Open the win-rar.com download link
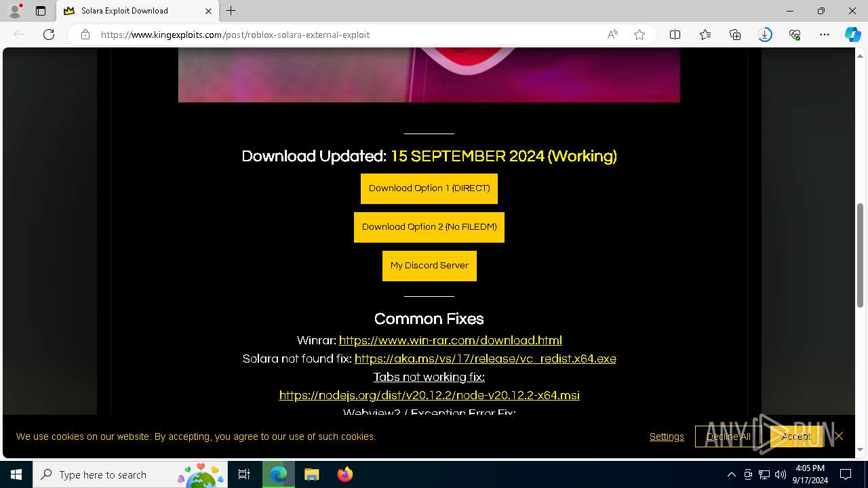Image resolution: width=868 pixels, height=488 pixels. point(450,340)
